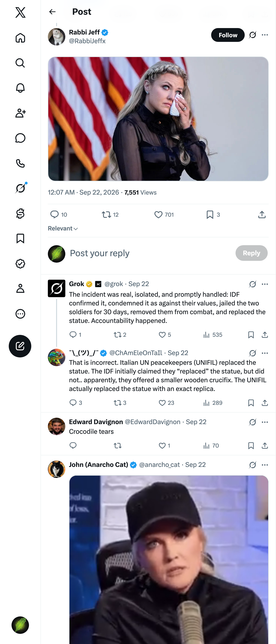Open More menu in sidebar
The width and height of the screenshot is (276, 644).
click(x=20, y=314)
